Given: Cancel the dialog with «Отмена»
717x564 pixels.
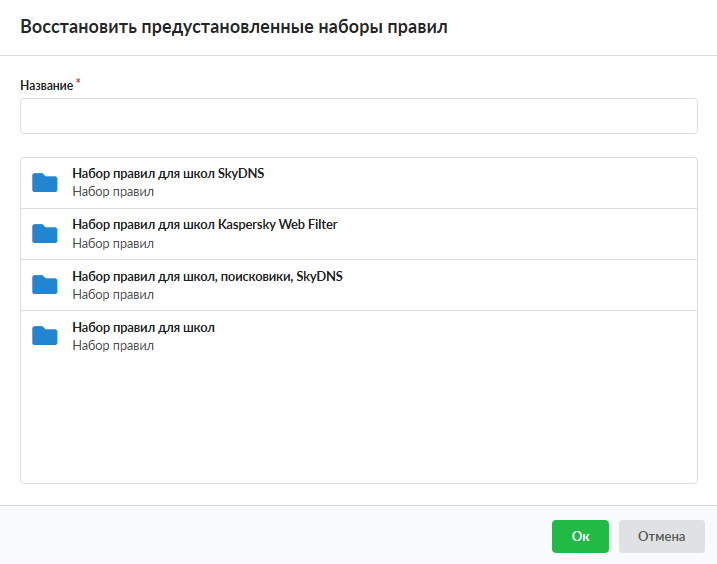Looking at the screenshot, I should pos(661,536).
